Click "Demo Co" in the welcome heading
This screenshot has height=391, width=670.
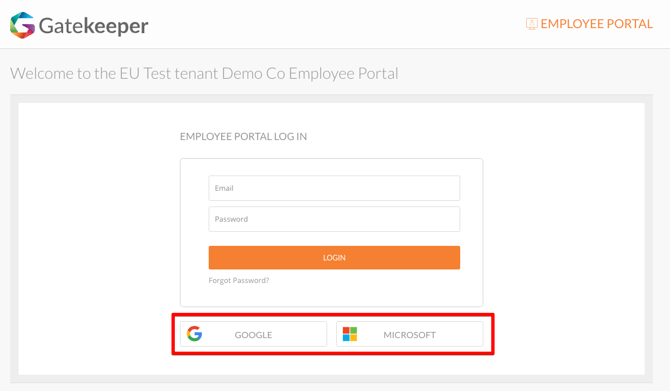(x=253, y=73)
